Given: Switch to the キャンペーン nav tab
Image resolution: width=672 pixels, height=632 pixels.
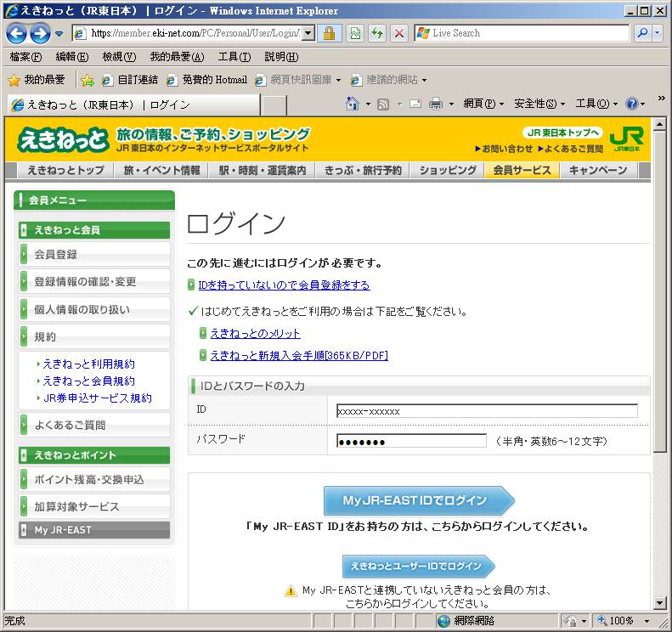Looking at the screenshot, I should 598,171.
